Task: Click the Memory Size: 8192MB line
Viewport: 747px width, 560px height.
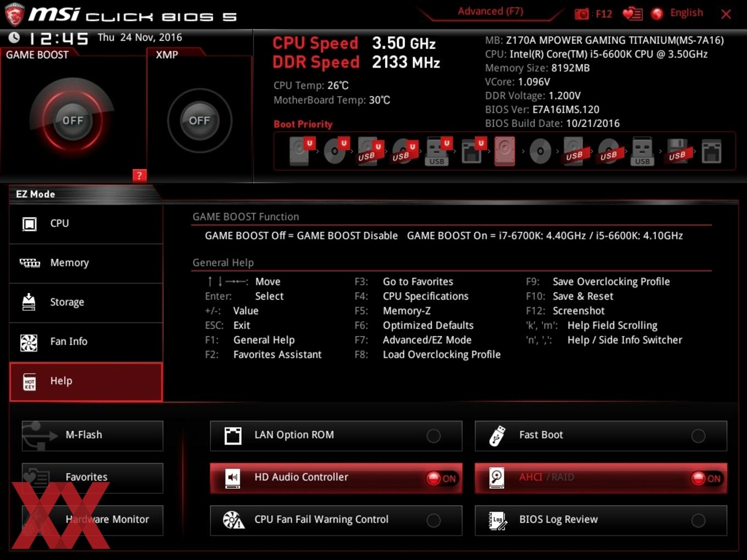Action: (537, 68)
